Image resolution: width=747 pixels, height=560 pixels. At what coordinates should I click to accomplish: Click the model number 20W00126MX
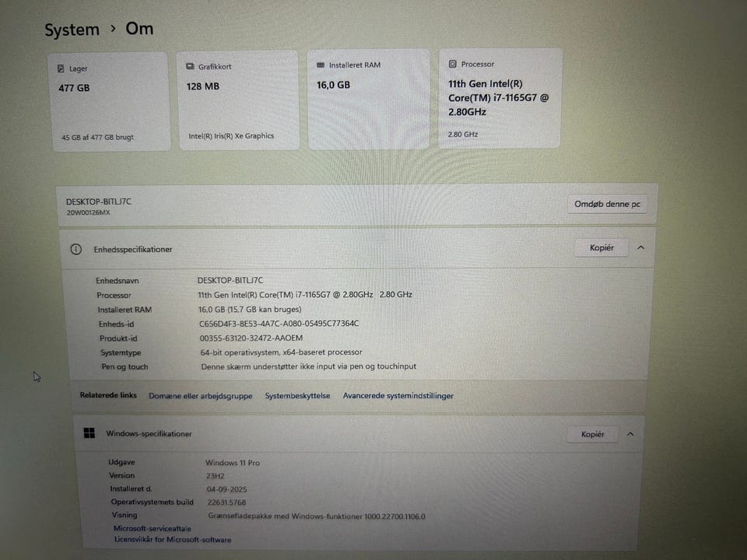click(88, 212)
